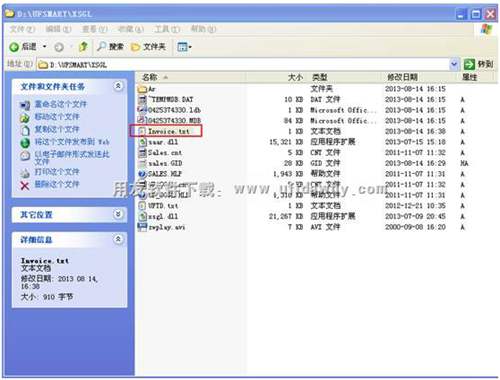Select the 0425374330.ldb file icon

(142, 110)
